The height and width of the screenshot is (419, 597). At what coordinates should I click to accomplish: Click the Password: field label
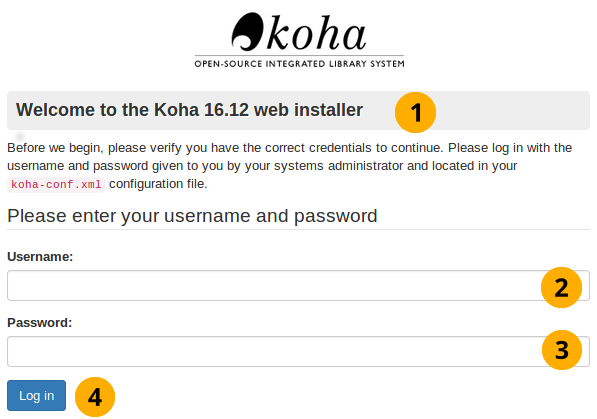point(40,323)
